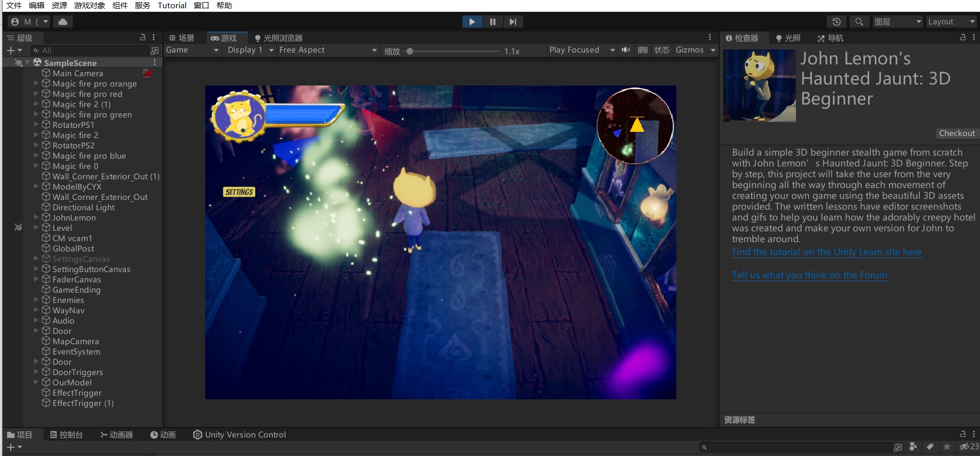The image size is (980, 456).
Task: Open the Forum feedback link
Action: 809,275
